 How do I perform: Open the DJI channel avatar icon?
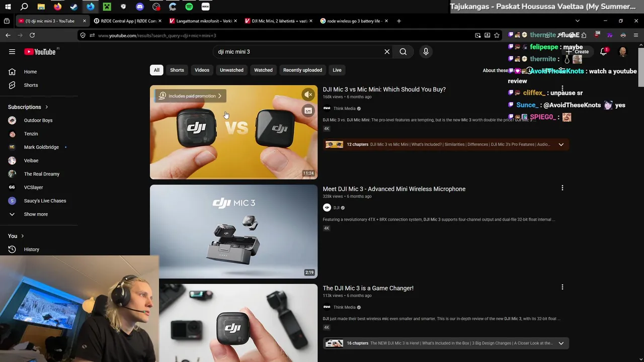point(327,208)
